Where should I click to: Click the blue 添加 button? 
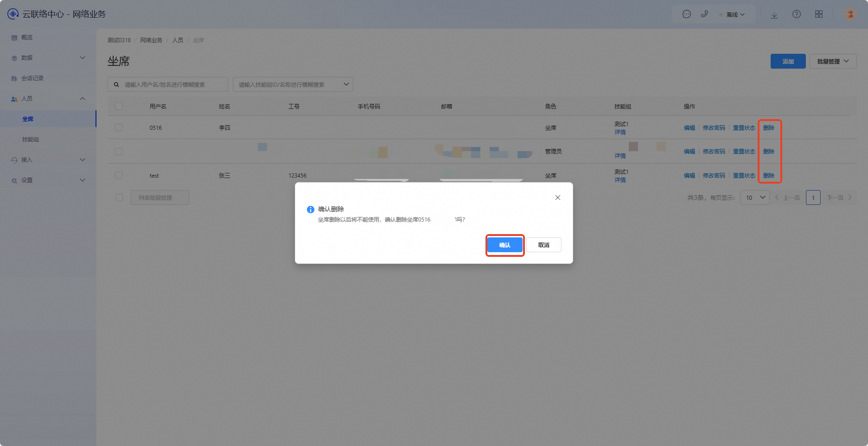coord(788,61)
